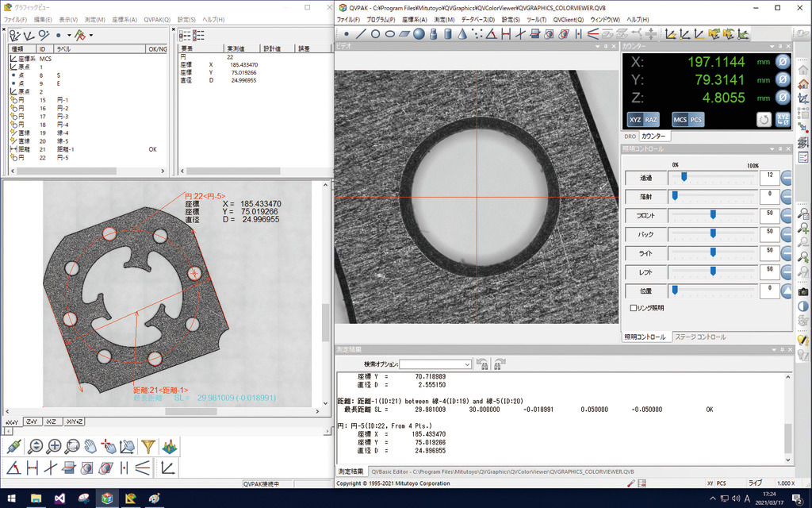Screen dimensions: 812x508
Task: Click the cone measurement tool icon
Action: 462,33
